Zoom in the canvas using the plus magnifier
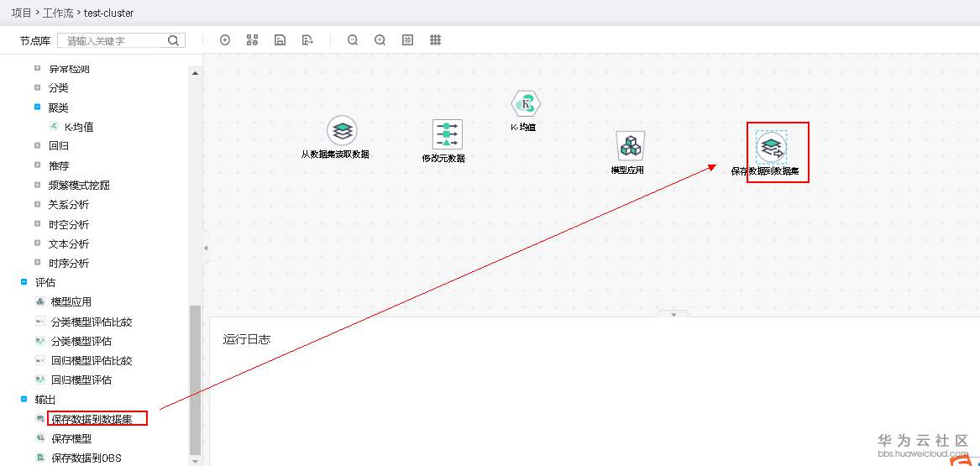This screenshot has width=980, height=466. click(x=380, y=40)
